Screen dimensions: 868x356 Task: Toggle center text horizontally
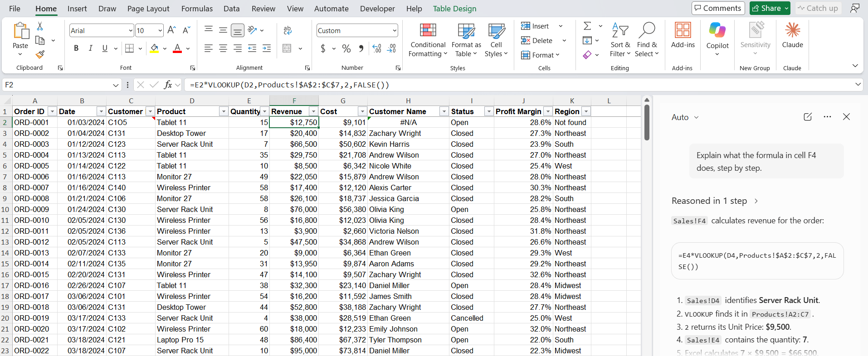click(x=223, y=48)
